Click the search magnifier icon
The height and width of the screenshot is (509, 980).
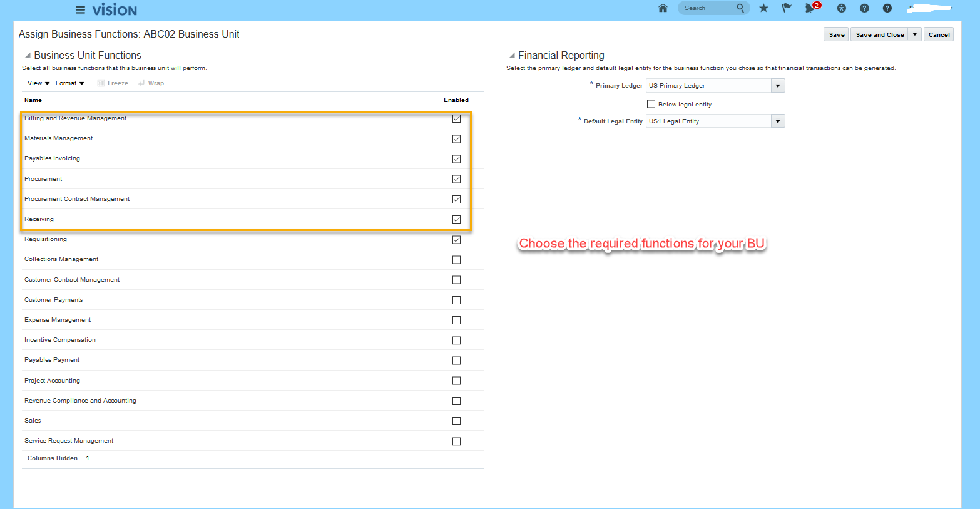(740, 8)
